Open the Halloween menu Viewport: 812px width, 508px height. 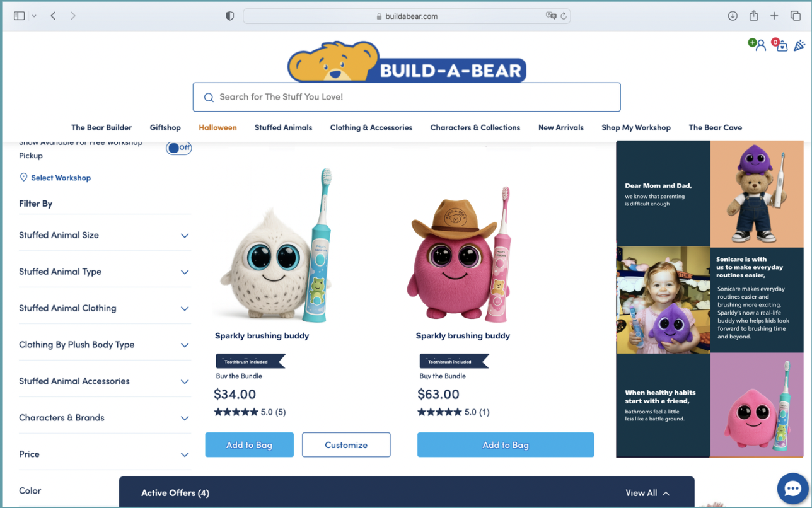(217, 127)
